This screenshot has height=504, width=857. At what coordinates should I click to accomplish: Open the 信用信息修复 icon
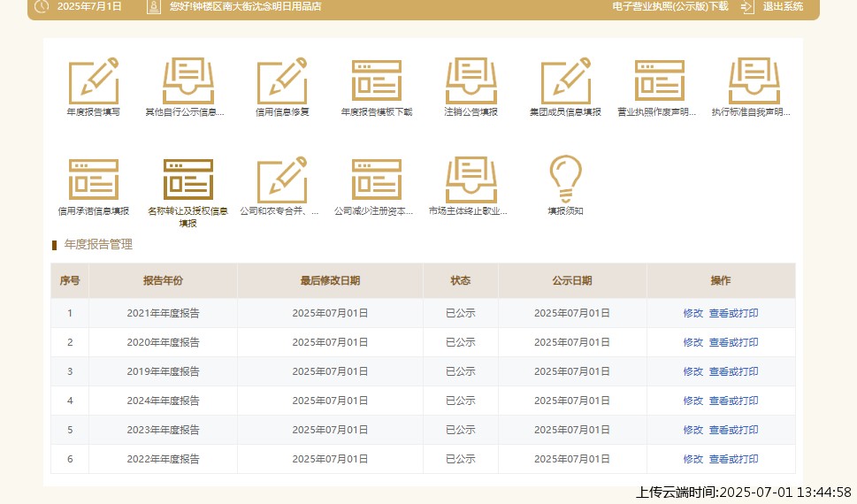(x=282, y=80)
